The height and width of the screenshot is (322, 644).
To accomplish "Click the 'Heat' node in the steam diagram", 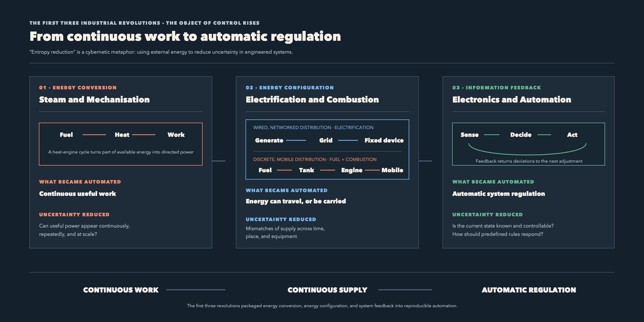I will 122,135.
